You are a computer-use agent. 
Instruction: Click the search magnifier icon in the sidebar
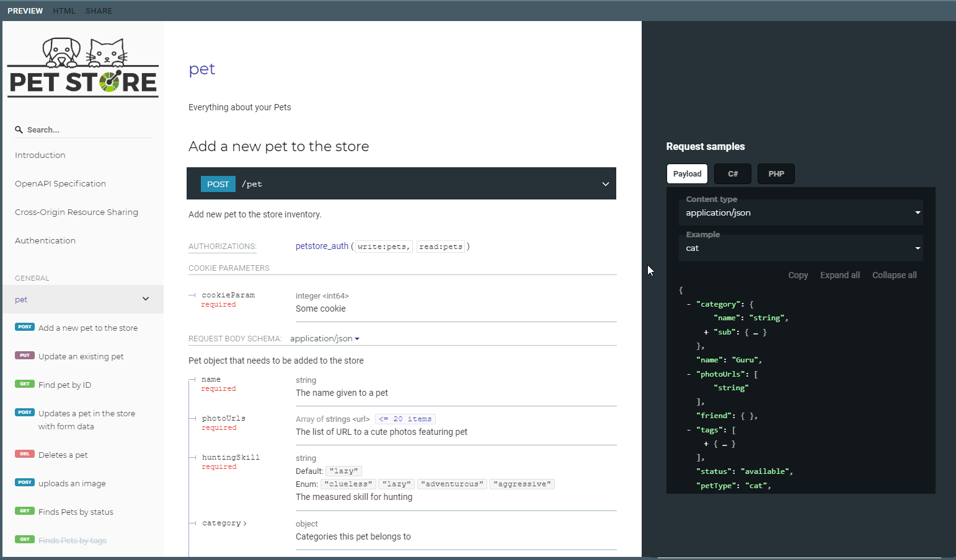tap(18, 129)
